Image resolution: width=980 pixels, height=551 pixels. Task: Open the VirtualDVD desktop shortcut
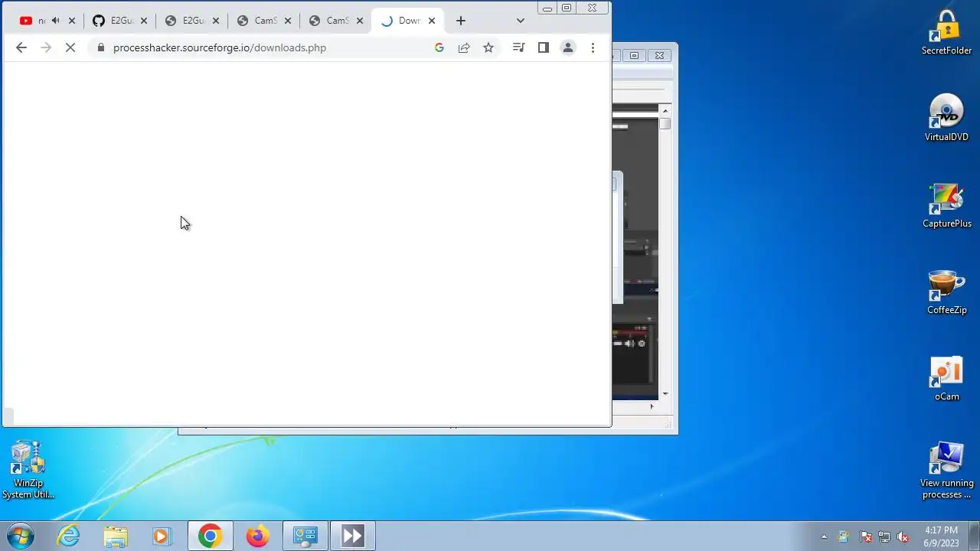[947, 119]
